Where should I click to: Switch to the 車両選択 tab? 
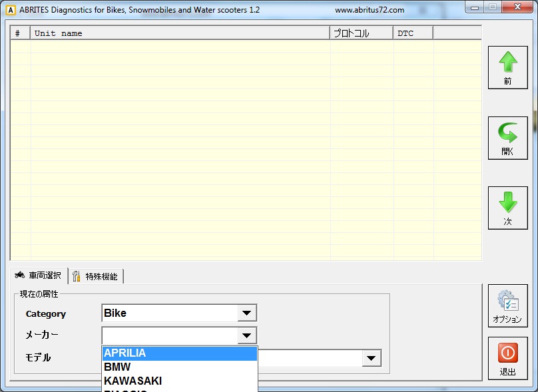(x=39, y=276)
